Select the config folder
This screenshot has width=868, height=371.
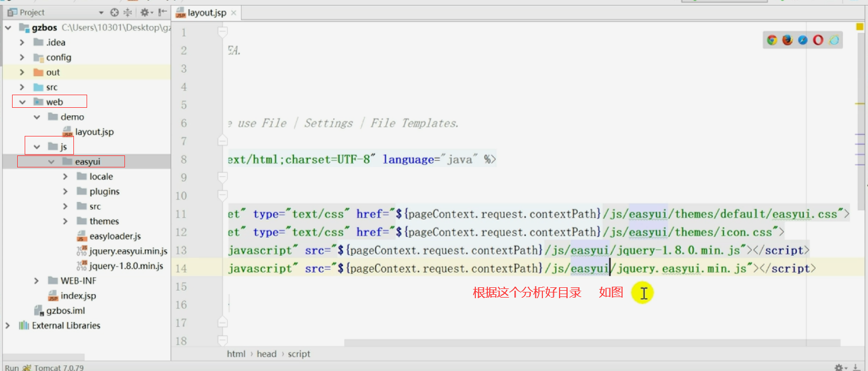point(52,57)
